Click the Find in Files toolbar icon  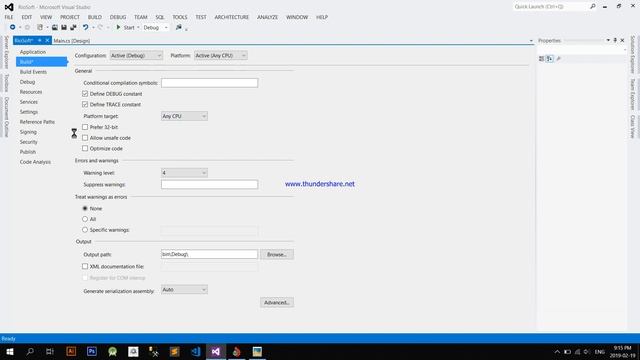[178, 27]
